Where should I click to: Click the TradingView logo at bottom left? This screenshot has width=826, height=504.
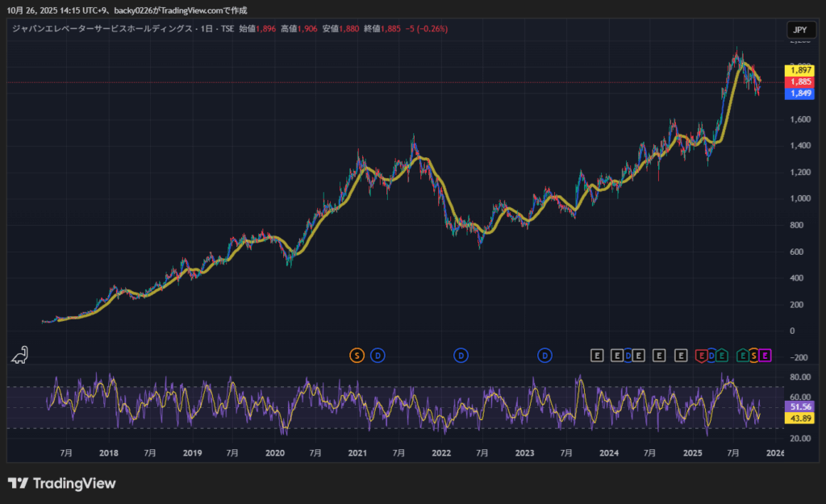[x=62, y=483]
